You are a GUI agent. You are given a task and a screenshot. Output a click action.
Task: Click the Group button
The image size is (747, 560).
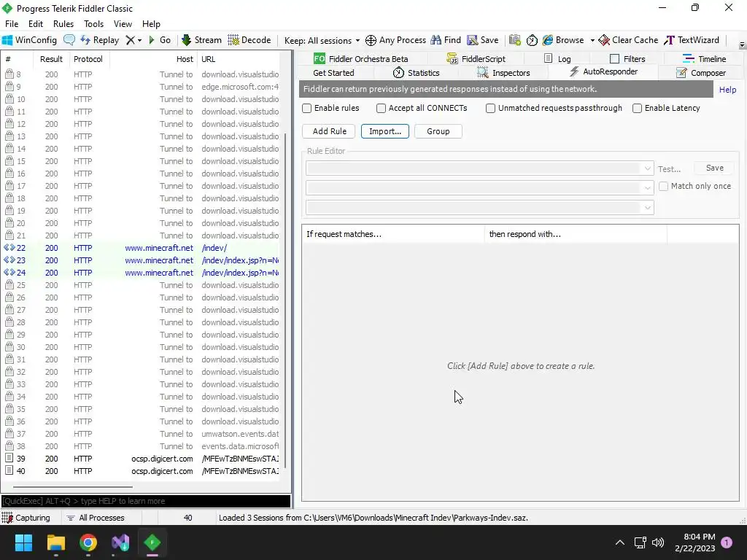[x=438, y=131]
